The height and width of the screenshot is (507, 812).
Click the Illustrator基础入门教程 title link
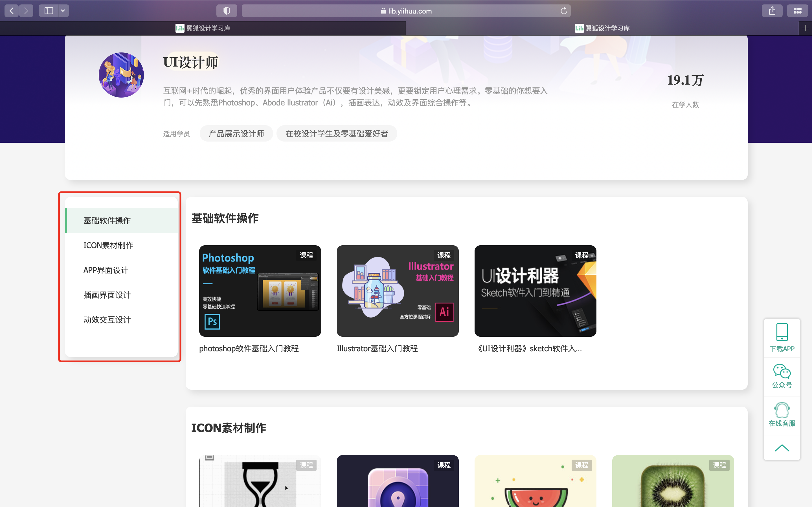click(377, 349)
